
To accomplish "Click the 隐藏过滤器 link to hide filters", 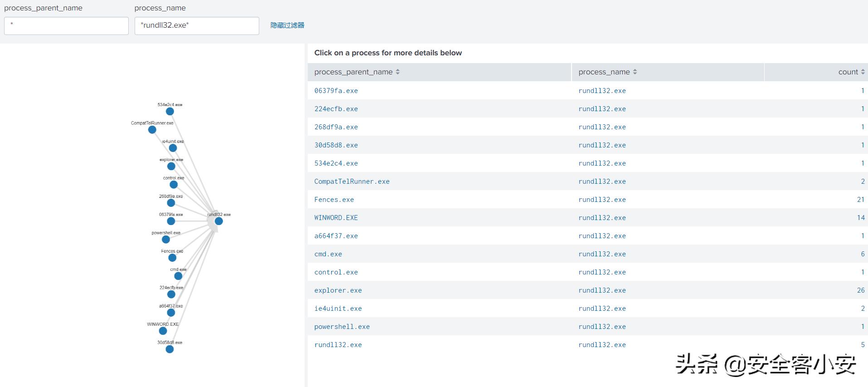I will tap(287, 25).
